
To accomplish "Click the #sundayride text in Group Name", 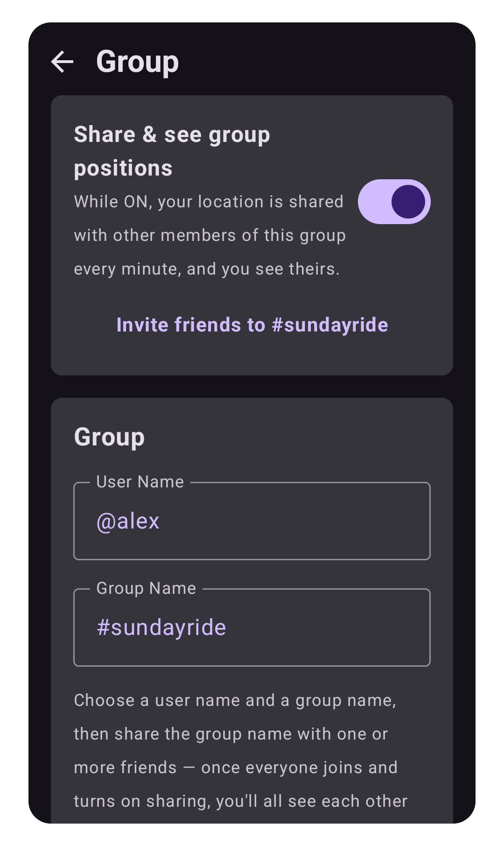I will point(161,627).
